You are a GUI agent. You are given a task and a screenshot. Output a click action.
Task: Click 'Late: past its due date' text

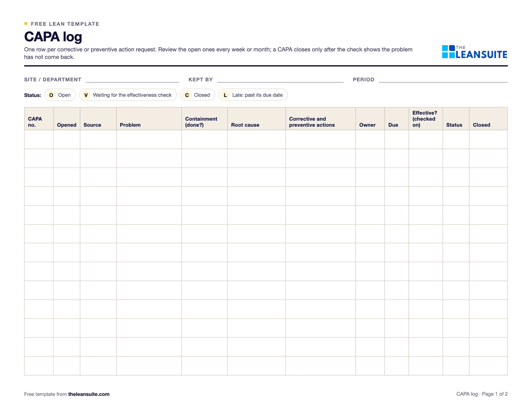(x=257, y=95)
